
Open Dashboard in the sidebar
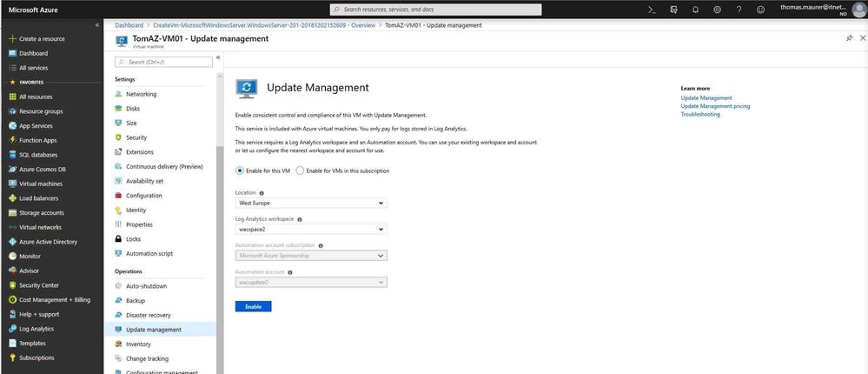29,53
